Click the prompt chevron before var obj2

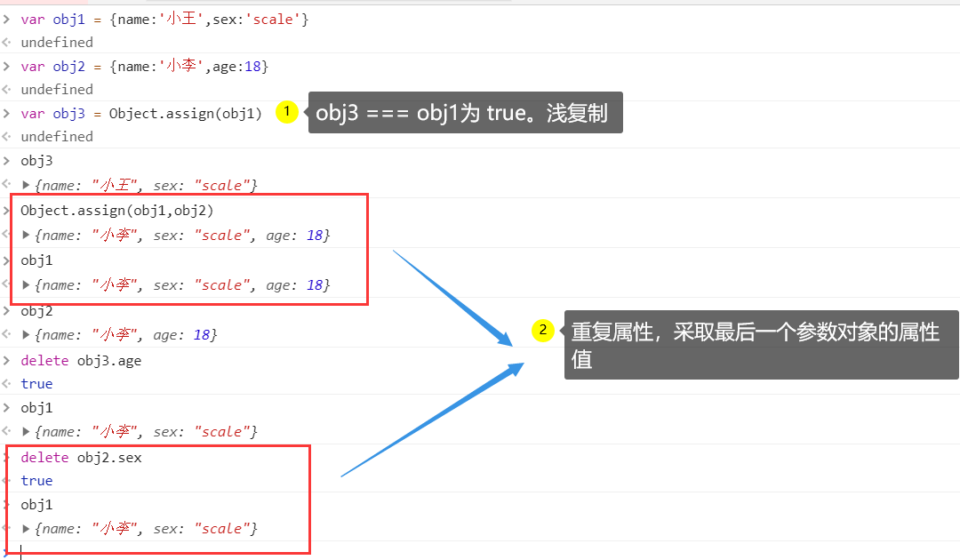[7, 66]
